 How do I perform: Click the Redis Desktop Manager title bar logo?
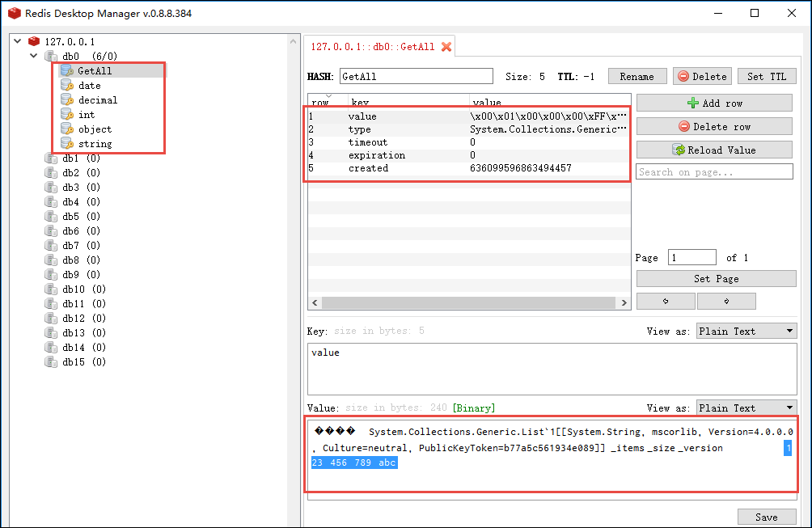(15, 14)
